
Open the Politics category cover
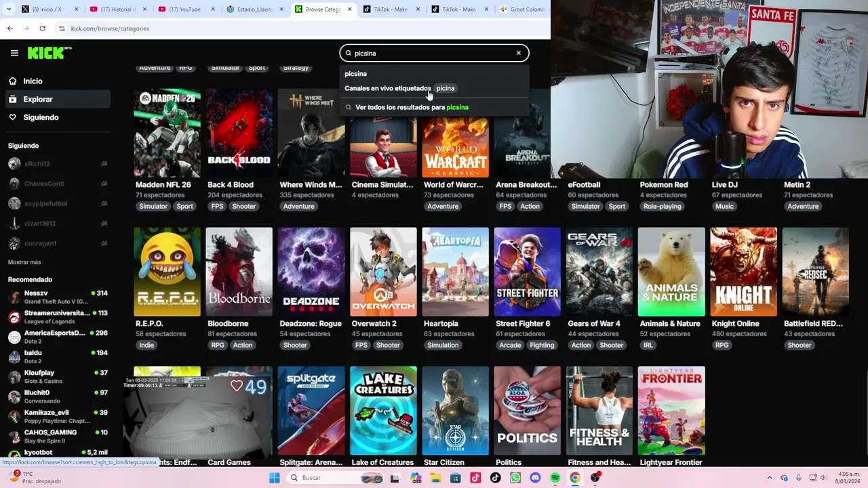(x=528, y=411)
